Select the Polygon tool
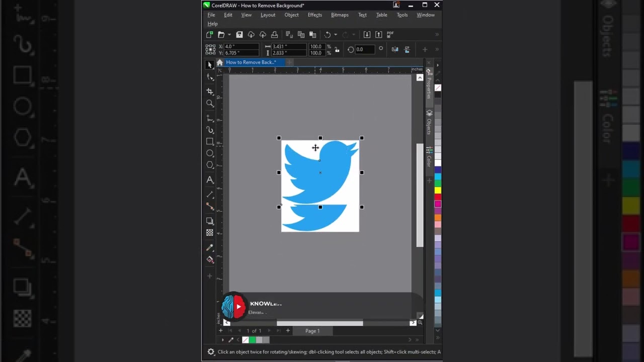 210,165
